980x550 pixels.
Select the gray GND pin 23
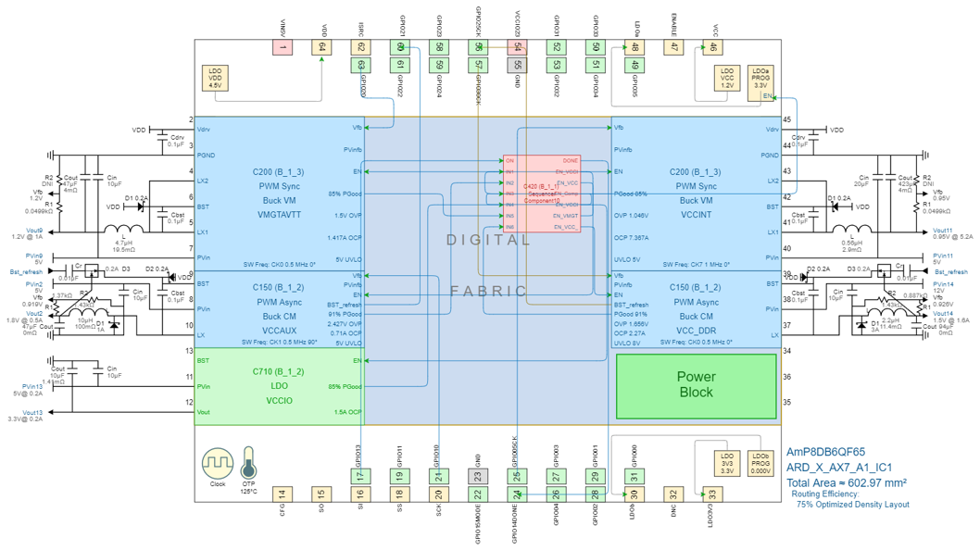[477, 476]
